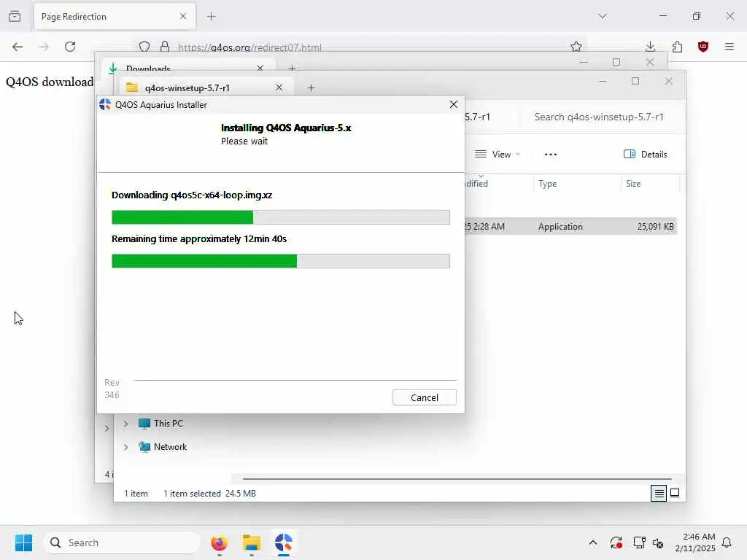The width and height of the screenshot is (747, 560).
Task: Cancel the Q4OS installation
Action: click(x=424, y=397)
